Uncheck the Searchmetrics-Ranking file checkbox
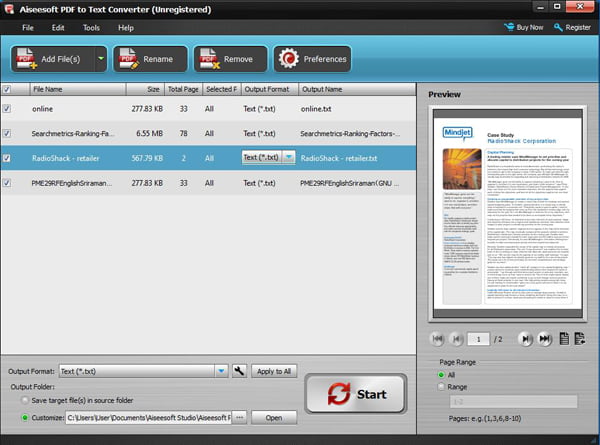600x445 pixels. tap(7, 133)
